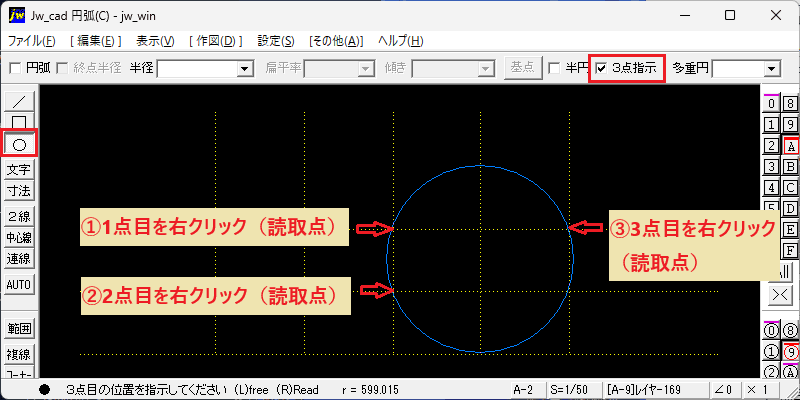The width and height of the screenshot is (800, 400).
Task: Choose the 文字 text tool
Action: coord(19,169)
